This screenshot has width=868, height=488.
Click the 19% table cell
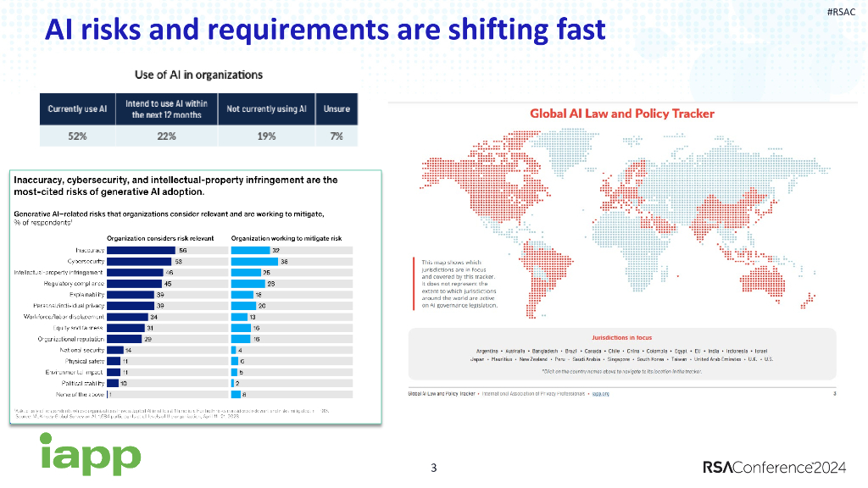tap(266, 136)
